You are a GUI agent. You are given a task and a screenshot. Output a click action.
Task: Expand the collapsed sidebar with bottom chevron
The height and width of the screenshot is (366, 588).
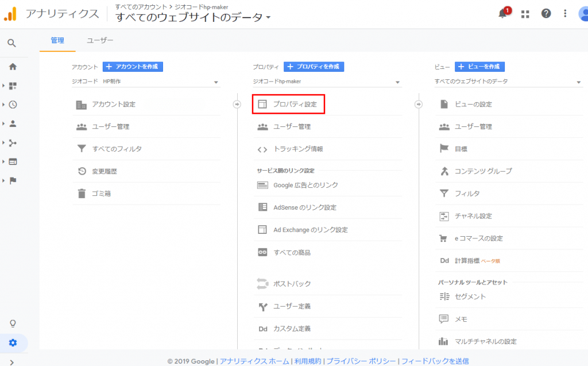(13, 361)
